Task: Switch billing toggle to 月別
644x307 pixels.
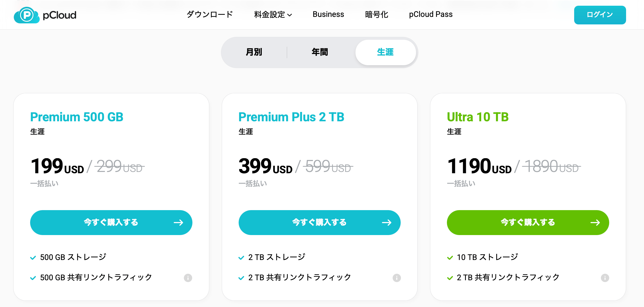Action: tap(254, 52)
